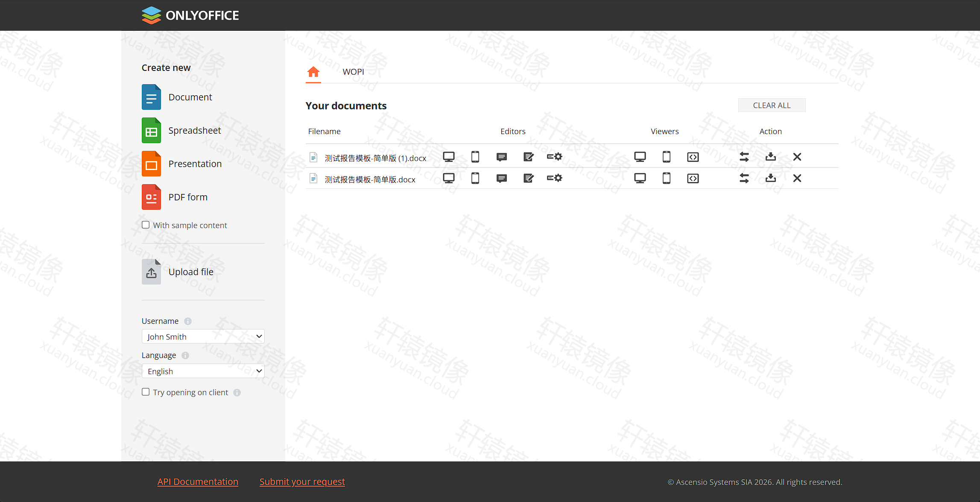The width and height of the screenshot is (980, 502).
Task: Open 测试报告模板-简单版.docx in desktop editor
Action: coord(449,178)
